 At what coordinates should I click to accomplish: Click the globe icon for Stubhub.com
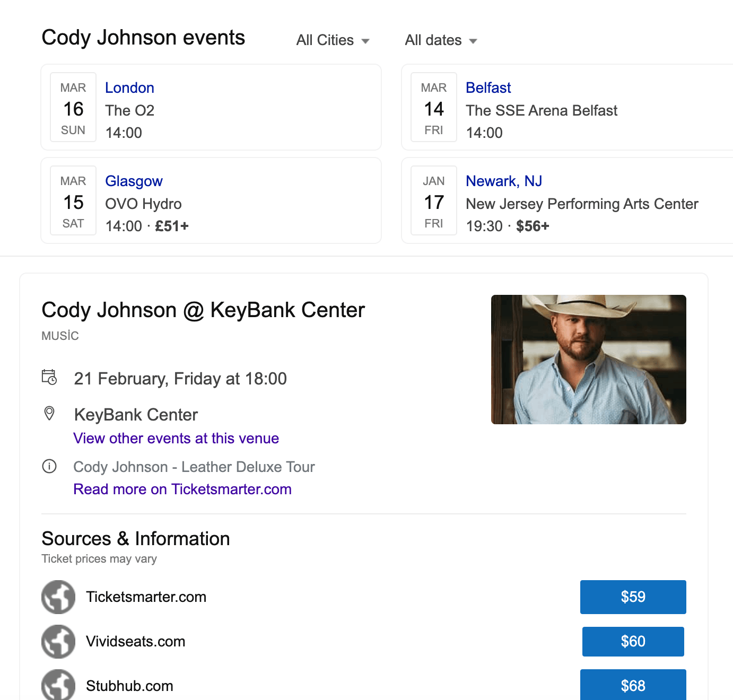pyautogui.click(x=58, y=685)
